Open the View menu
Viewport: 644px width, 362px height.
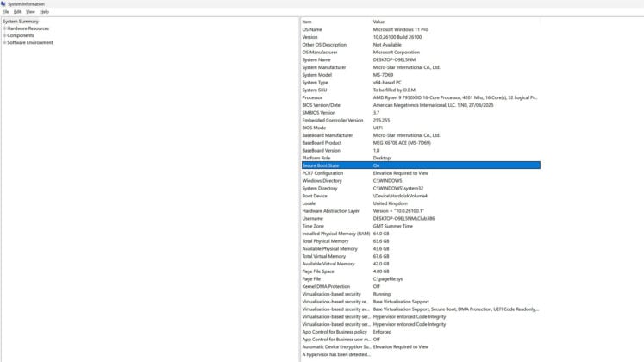click(30, 12)
